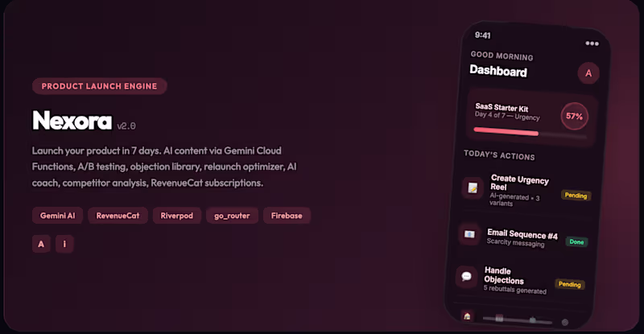Select the Firebase tag

(287, 216)
